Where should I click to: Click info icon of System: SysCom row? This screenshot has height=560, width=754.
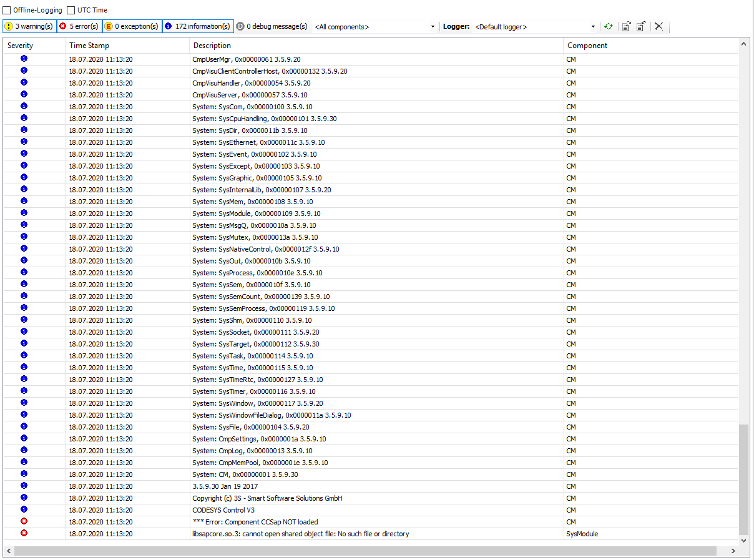(x=24, y=106)
